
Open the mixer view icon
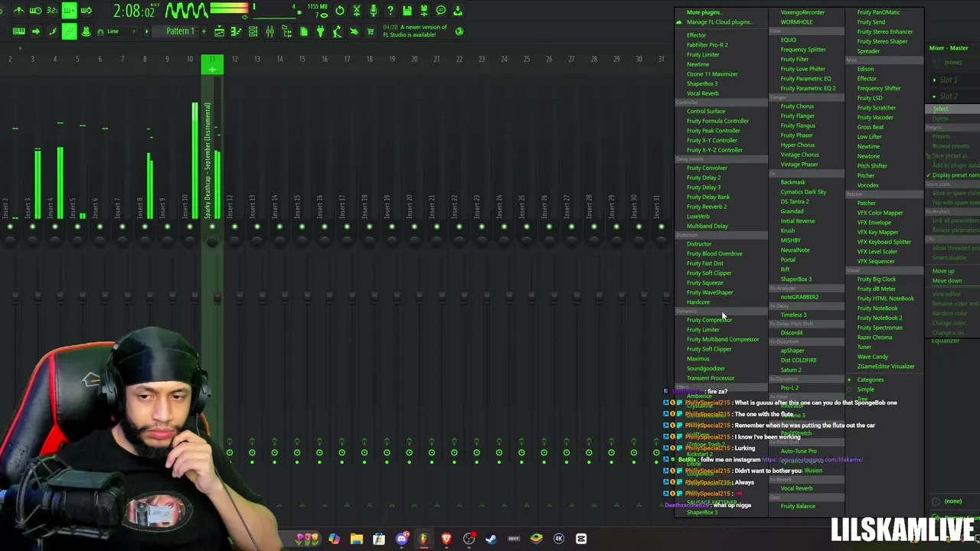269,31
